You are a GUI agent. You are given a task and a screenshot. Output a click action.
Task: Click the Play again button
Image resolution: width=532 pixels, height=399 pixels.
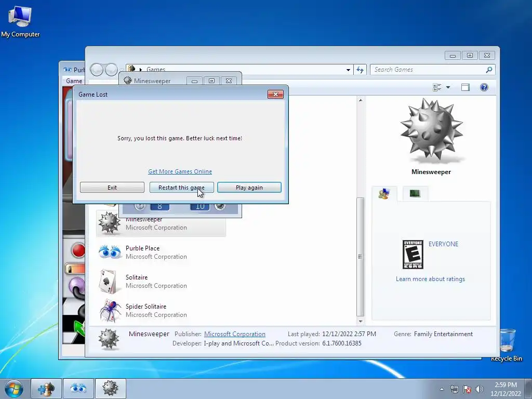coord(249,187)
